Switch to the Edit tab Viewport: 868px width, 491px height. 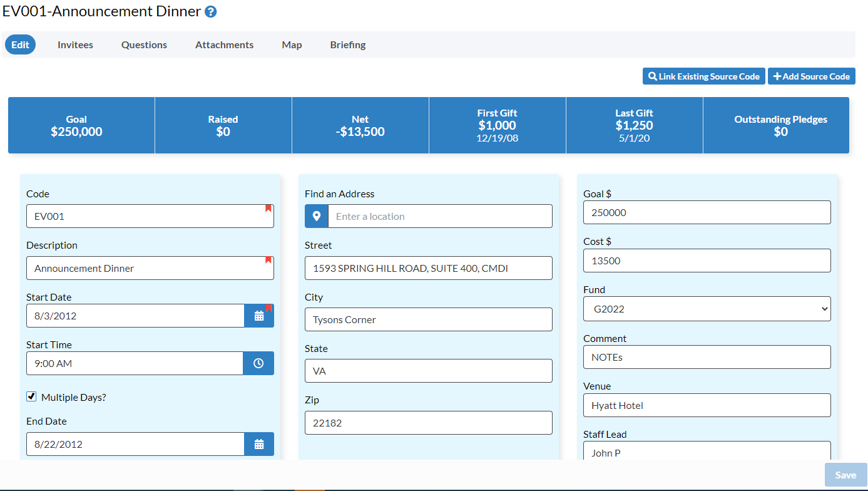tap(20, 44)
